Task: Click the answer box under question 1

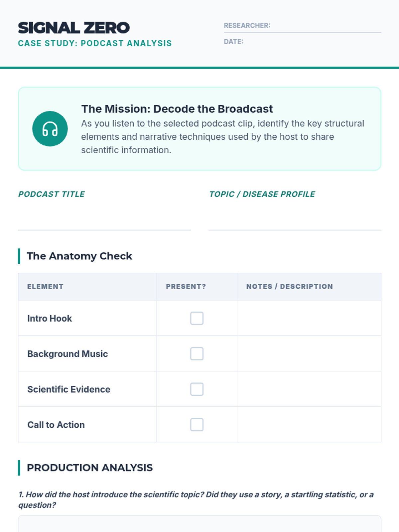Action: [199, 524]
